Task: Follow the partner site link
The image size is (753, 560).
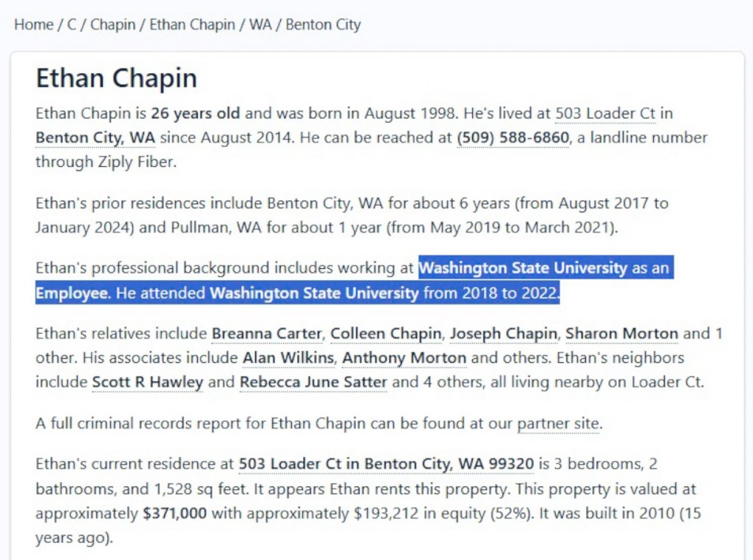Action: 559,423
